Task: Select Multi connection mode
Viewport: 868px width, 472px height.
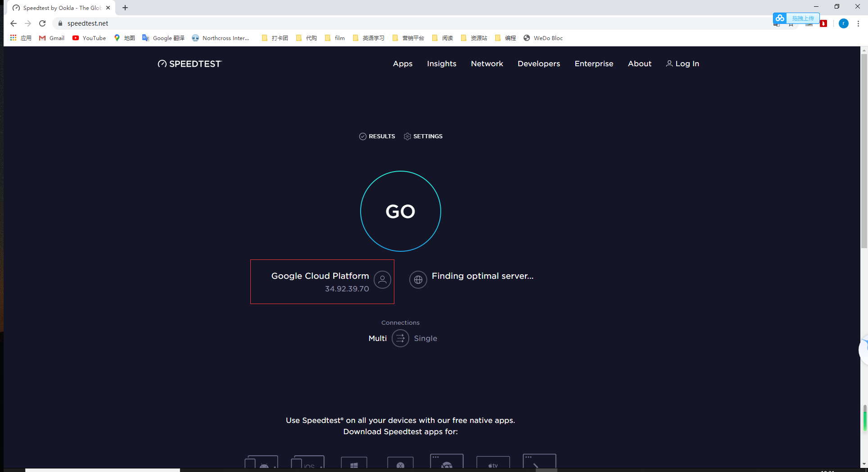Action: [377, 338]
